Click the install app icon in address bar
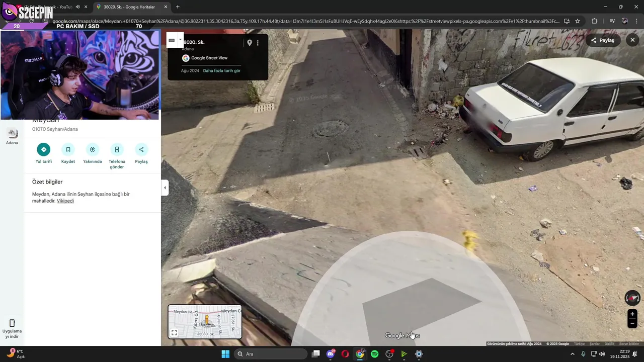Viewport: 644px width, 362px height. tap(567, 21)
